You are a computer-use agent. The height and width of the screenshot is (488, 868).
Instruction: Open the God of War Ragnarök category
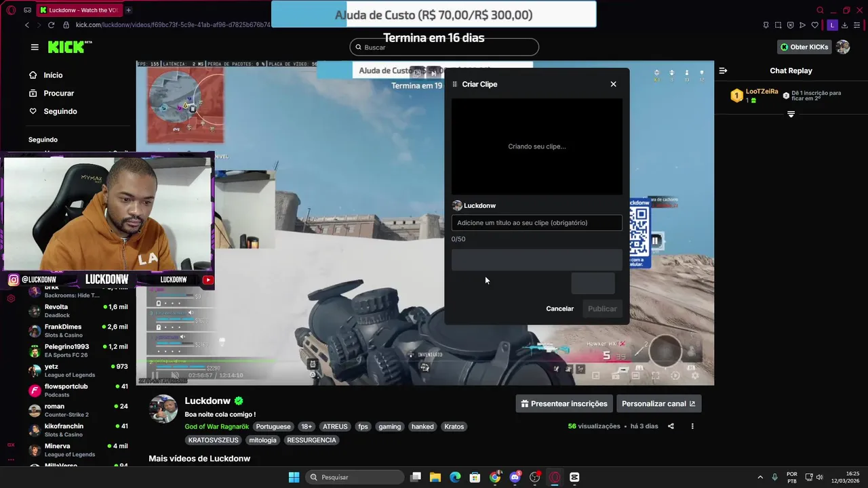click(x=216, y=427)
